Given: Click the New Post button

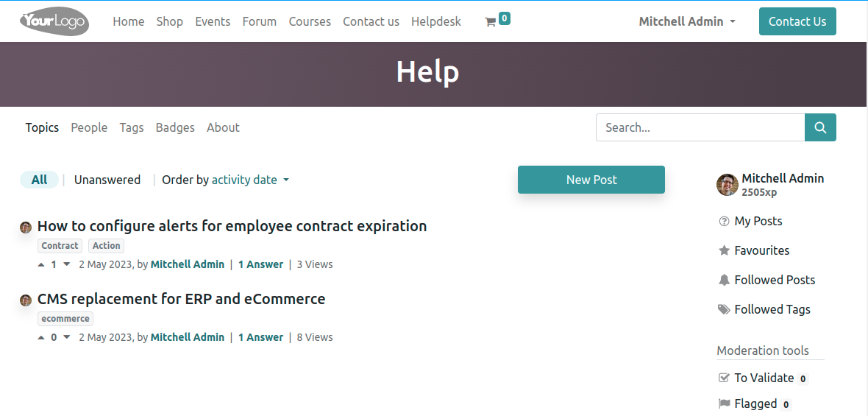Looking at the screenshot, I should tap(591, 180).
